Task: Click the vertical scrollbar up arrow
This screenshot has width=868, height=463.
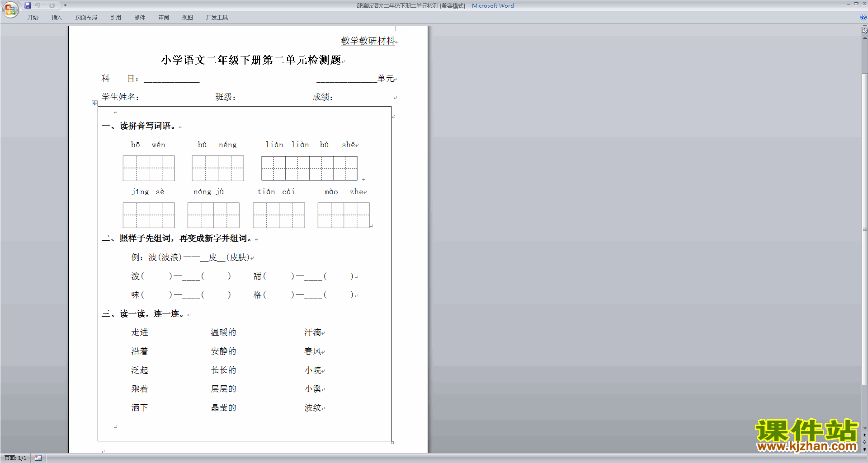Action: (x=865, y=38)
